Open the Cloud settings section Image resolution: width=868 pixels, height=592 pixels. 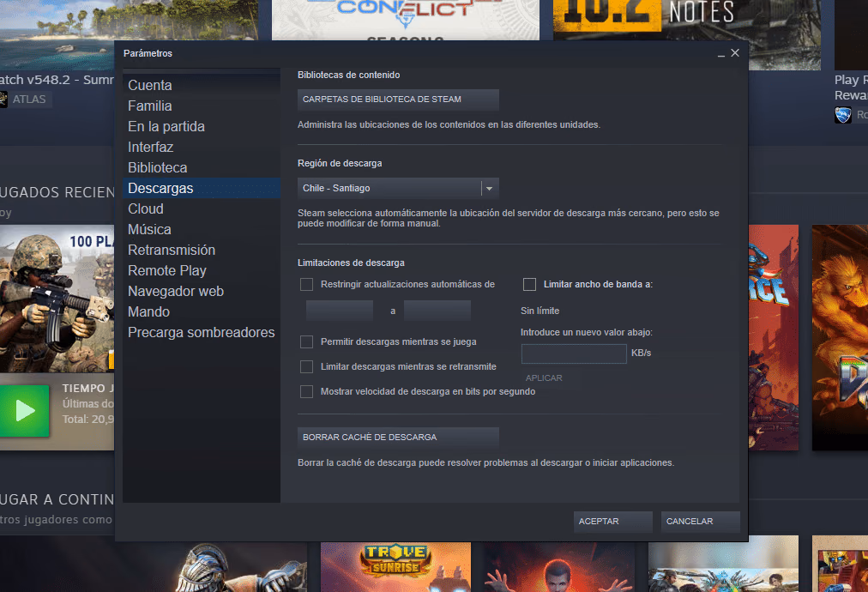tap(146, 208)
